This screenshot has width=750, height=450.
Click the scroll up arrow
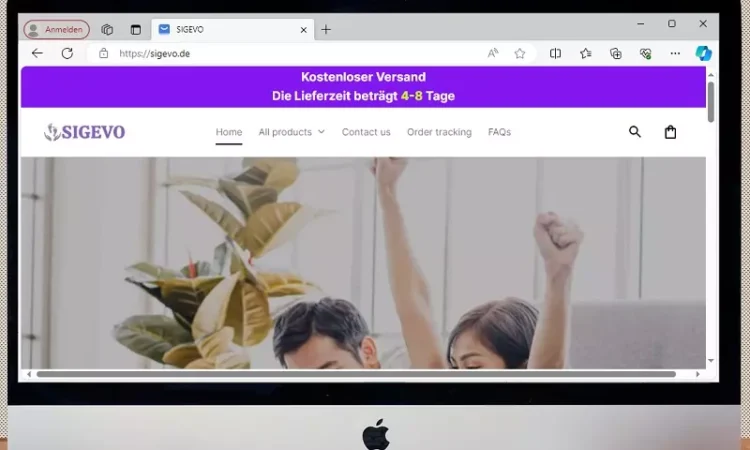point(711,75)
